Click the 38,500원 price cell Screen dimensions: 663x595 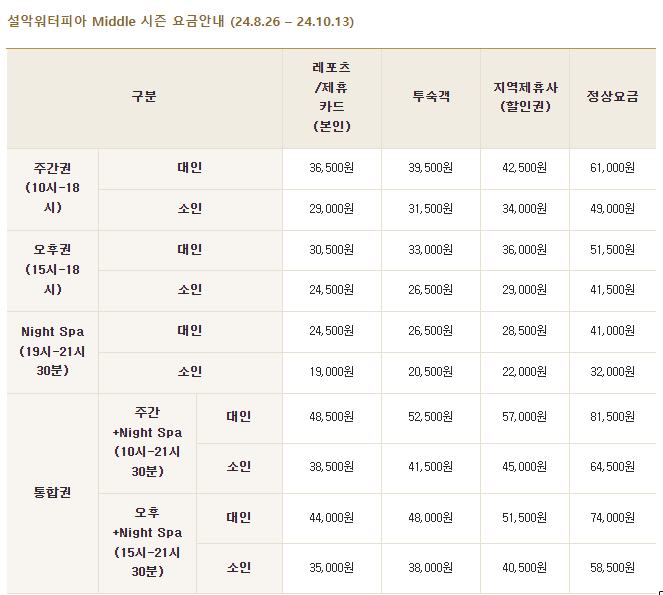click(332, 467)
